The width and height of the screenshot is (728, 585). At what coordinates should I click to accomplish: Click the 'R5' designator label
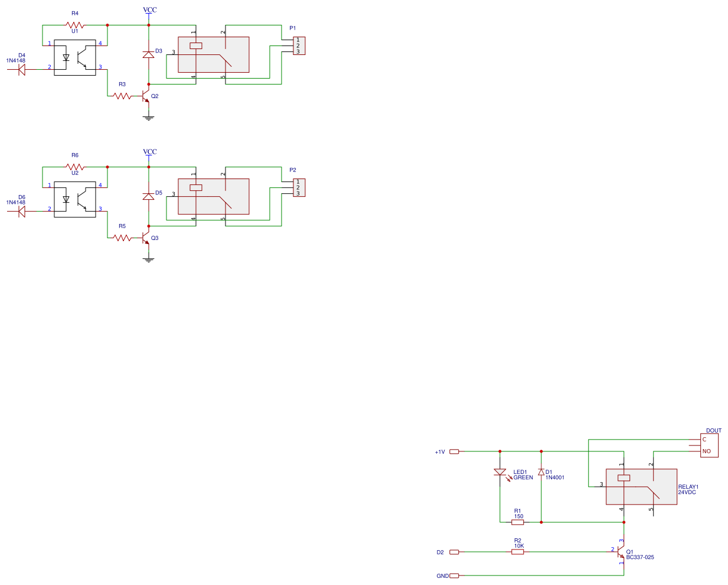pyautogui.click(x=122, y=226)
